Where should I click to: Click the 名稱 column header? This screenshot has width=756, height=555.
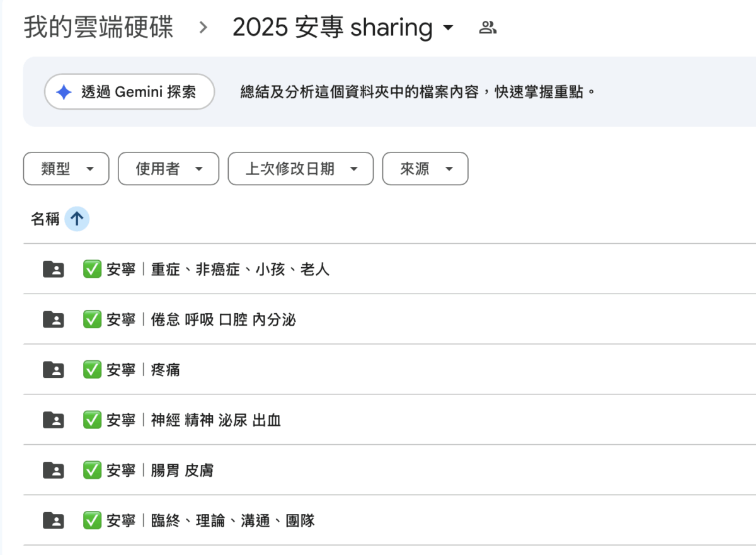click(x=45, y=219)
